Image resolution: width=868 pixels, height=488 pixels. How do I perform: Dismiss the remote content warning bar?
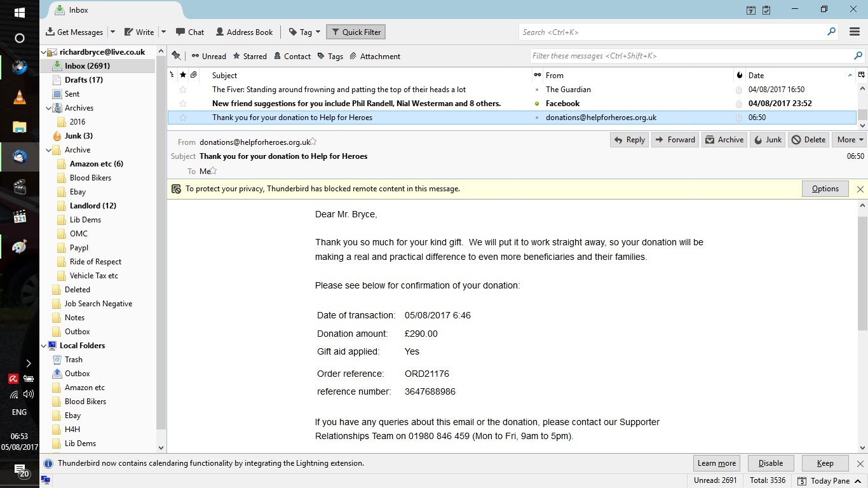[x=860, y=189]
